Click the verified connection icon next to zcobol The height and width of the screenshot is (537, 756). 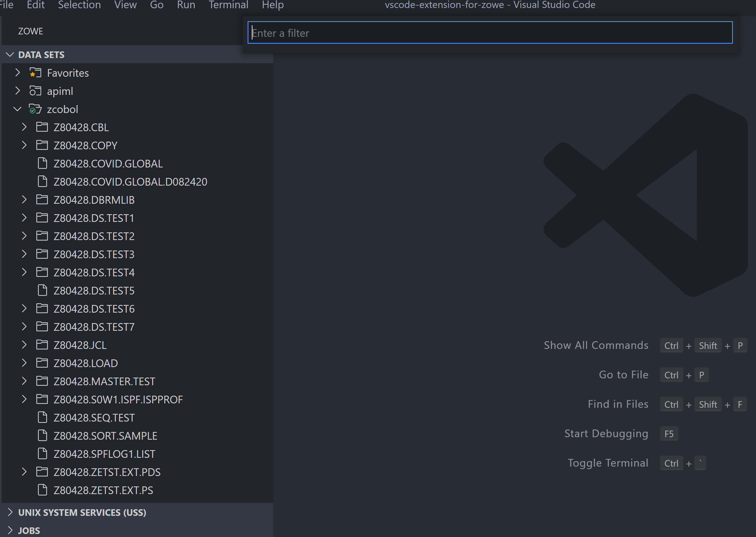point(35,109)
